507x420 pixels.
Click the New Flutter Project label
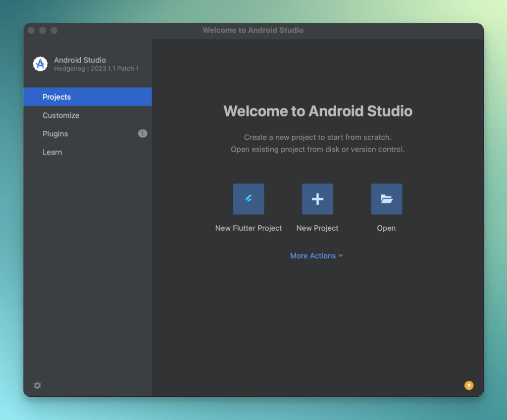[249, 228]
